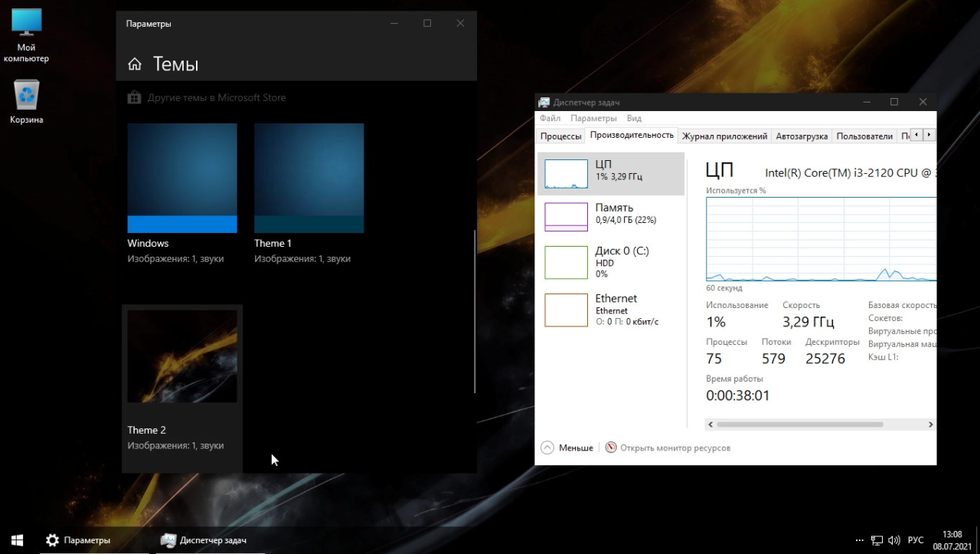980x554 pixels.
Task: Switch to Производительность tab
Action: coord(632,135)
